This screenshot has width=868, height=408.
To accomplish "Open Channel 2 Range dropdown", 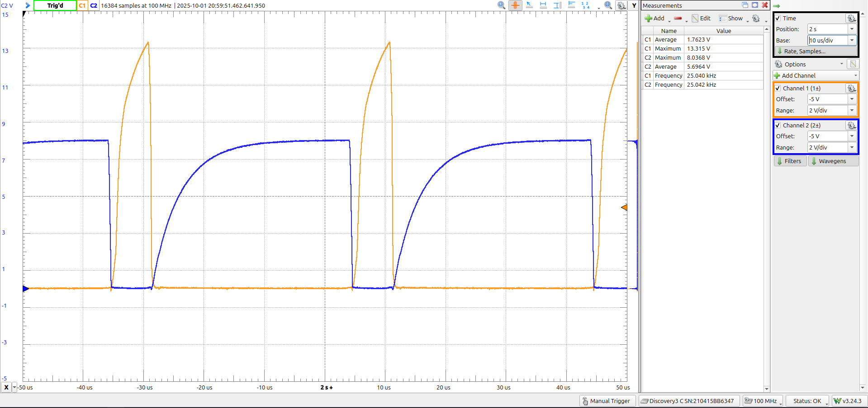I will click(852, 147).
